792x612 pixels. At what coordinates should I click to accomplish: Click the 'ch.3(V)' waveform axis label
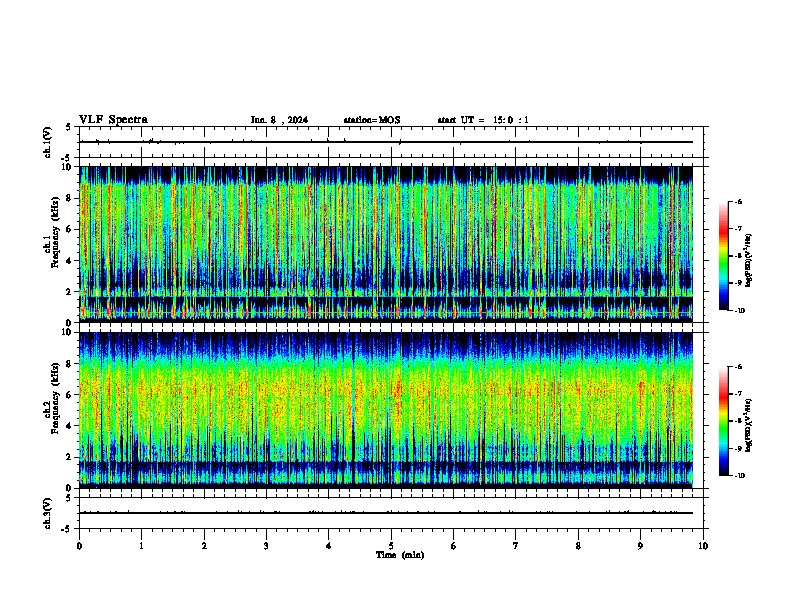coord(48,513)
